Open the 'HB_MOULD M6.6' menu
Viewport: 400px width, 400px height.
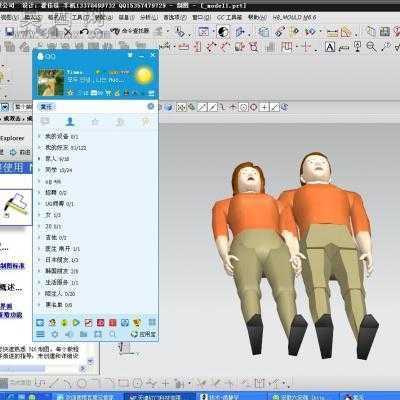tap(294, 17)
